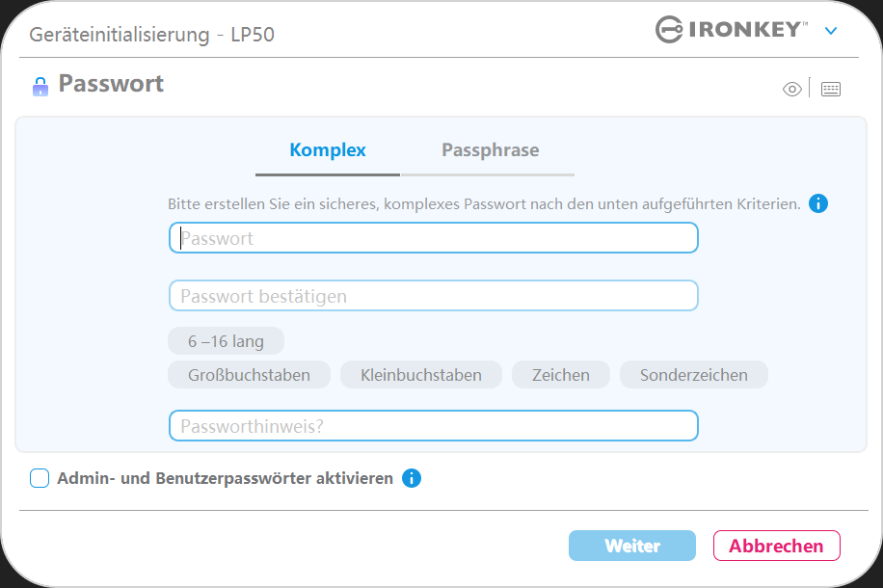Cancel setup with the Abbrechen button

coord(776,546)
